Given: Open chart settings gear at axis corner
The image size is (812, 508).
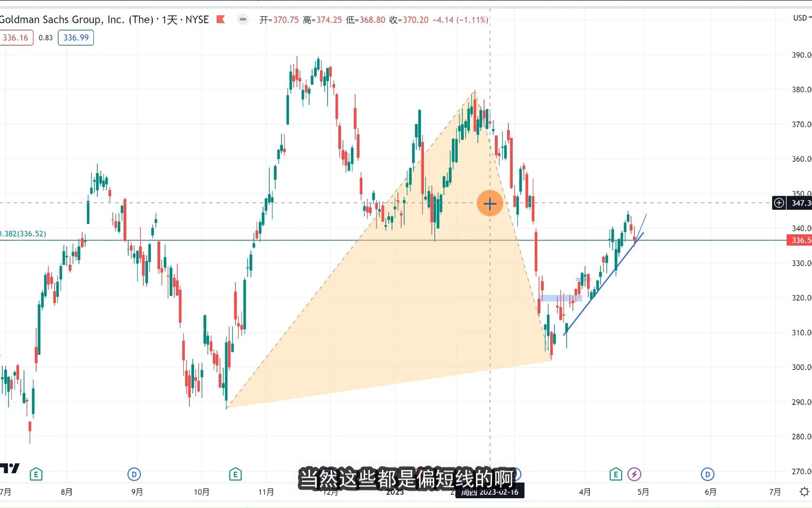Looking at the screenshot, I should point(804,492).
